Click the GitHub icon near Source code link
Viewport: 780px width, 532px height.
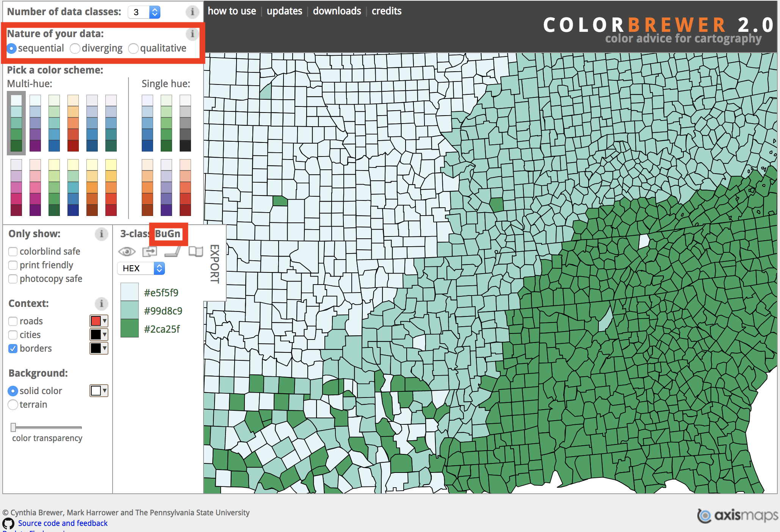(8, 523)
